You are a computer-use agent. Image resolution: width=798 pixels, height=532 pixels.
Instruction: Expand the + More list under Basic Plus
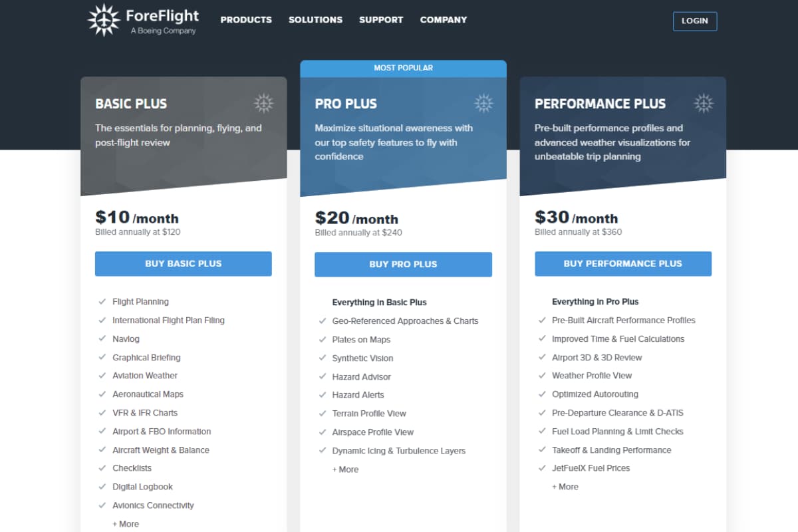(x=126, y=523)
